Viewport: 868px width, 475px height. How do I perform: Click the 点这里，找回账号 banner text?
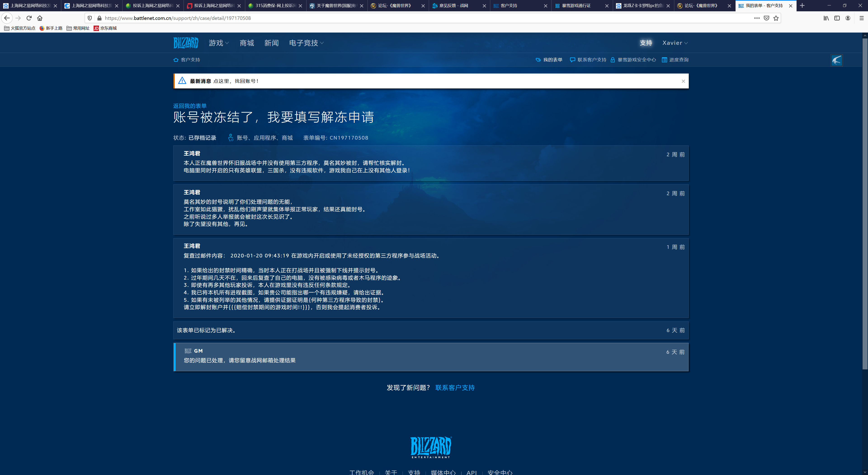tap(236, 81)
